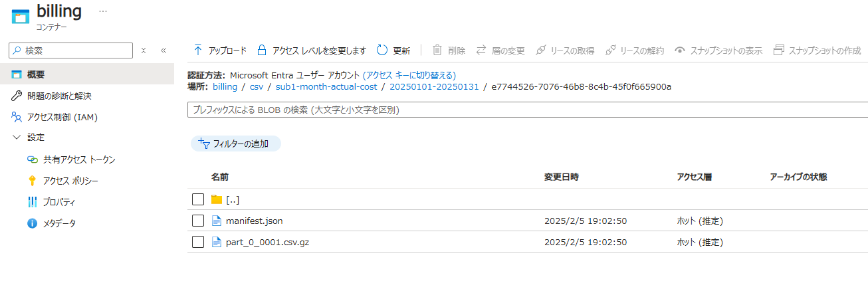Click the リースの取得 toolbar label
The image size is (868, 301).
(x=572, y=50)
